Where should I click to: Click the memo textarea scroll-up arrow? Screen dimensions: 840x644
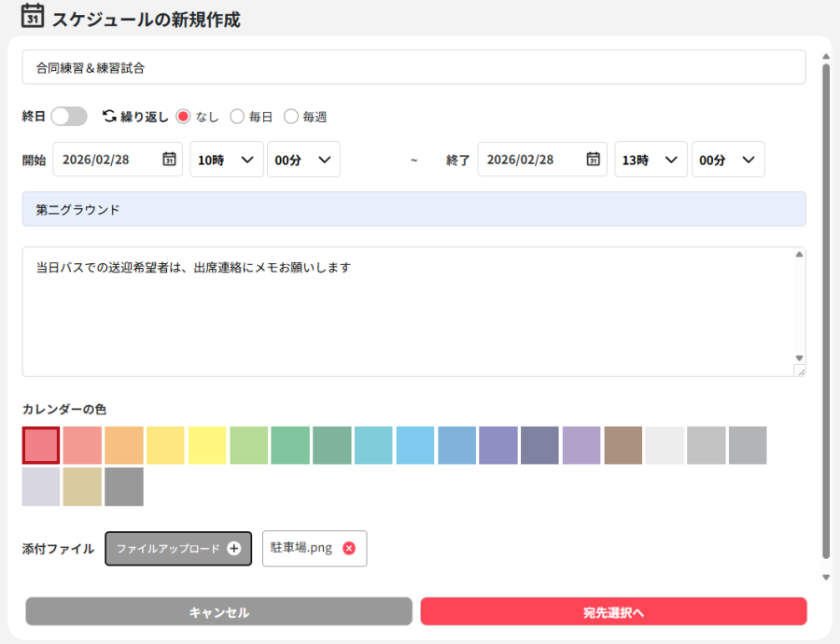(799, 254)
